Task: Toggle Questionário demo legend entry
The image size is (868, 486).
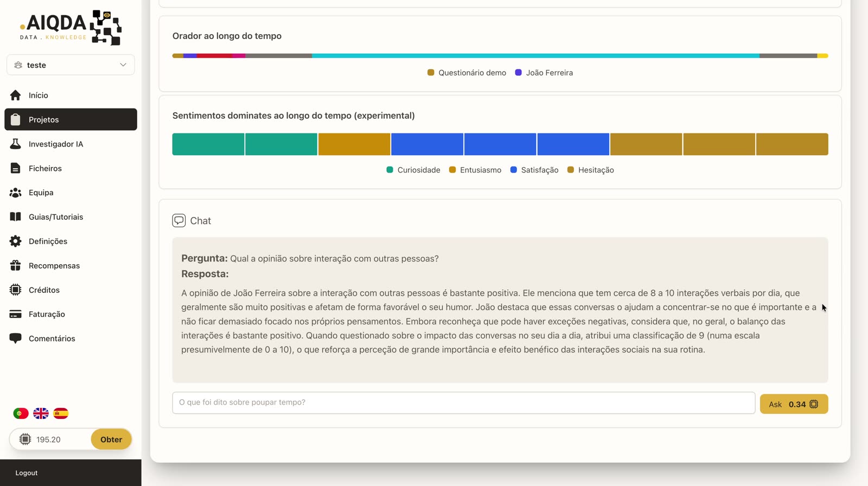Action: coord(467,73)
